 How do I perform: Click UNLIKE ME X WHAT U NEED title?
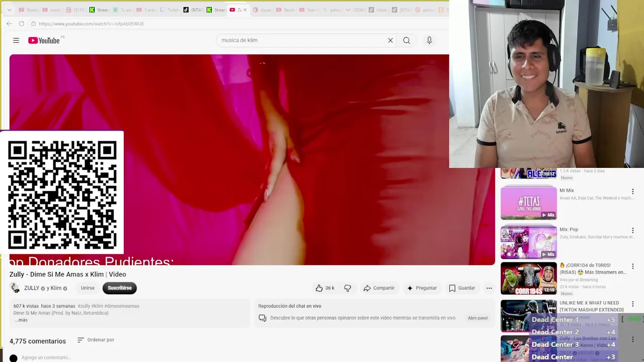coord(592,306)
